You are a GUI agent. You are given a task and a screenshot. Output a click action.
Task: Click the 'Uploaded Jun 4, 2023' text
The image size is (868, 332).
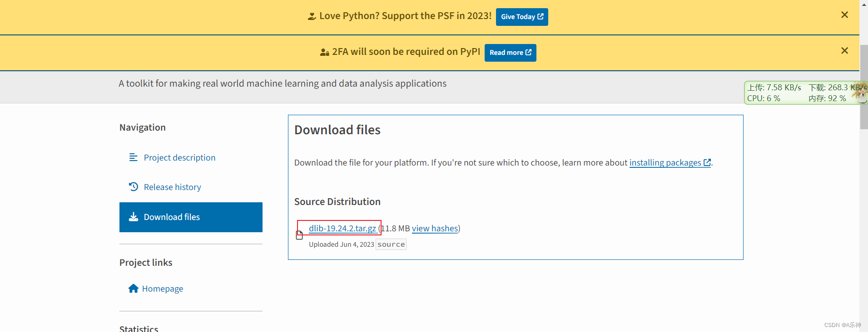[342, 244]
